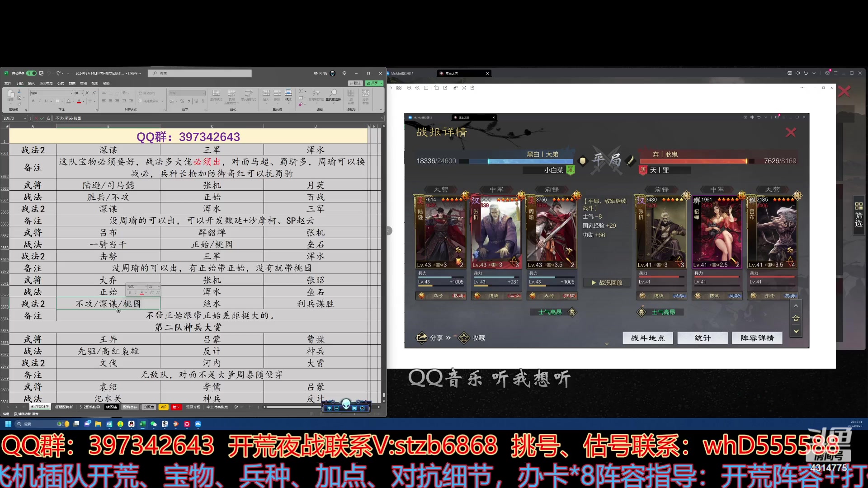The height and width of the screenshot is (488, 868).
Task: Click the Cut scissors icon
Action: [x=19, y=91]
